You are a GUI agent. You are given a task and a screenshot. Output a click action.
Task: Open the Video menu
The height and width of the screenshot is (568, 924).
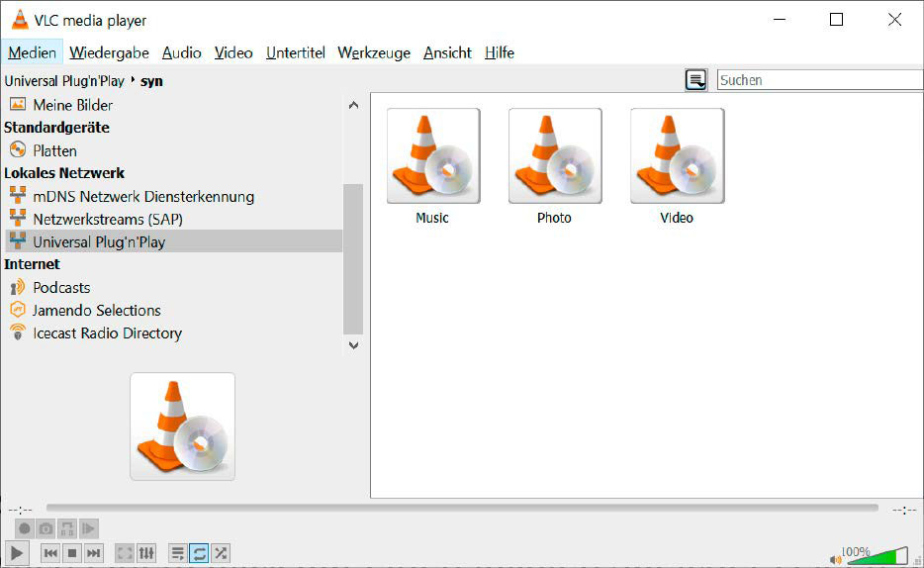(233, 53)
